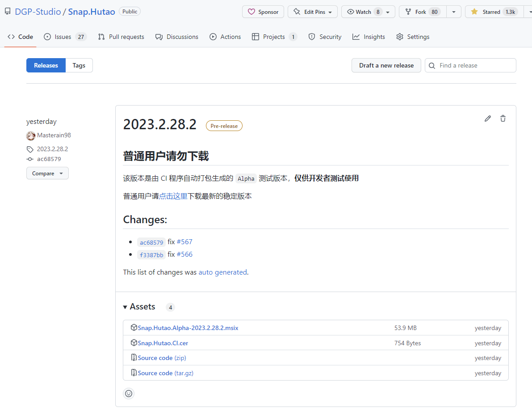This screenshot has height=411, width=532.
Task: Open the Edit Pins dropdown
Action: click(313, 12)
